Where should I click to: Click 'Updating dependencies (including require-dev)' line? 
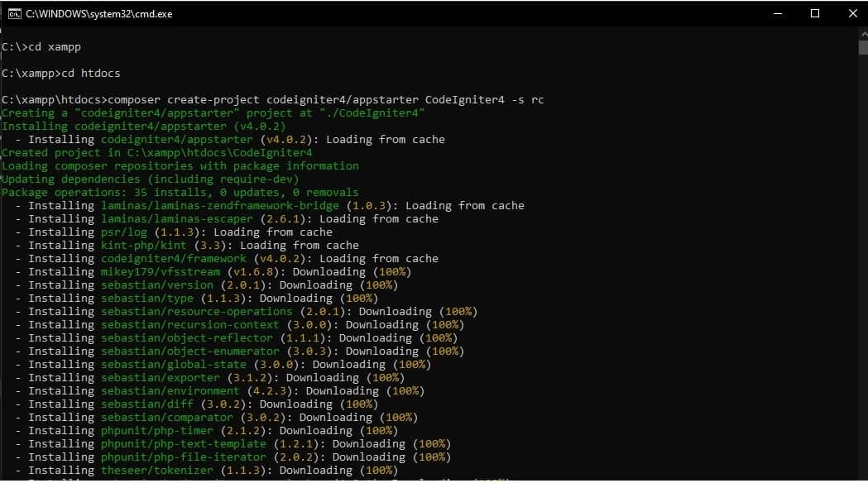pyautogui.click(x=150, y=179)
